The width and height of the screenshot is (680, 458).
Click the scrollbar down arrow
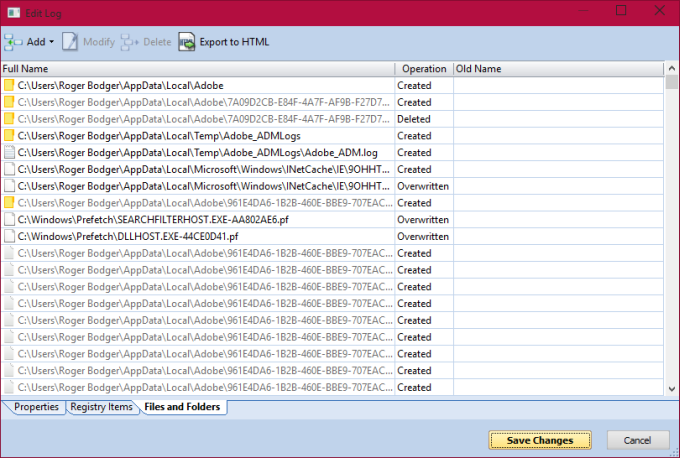[672, 389]
